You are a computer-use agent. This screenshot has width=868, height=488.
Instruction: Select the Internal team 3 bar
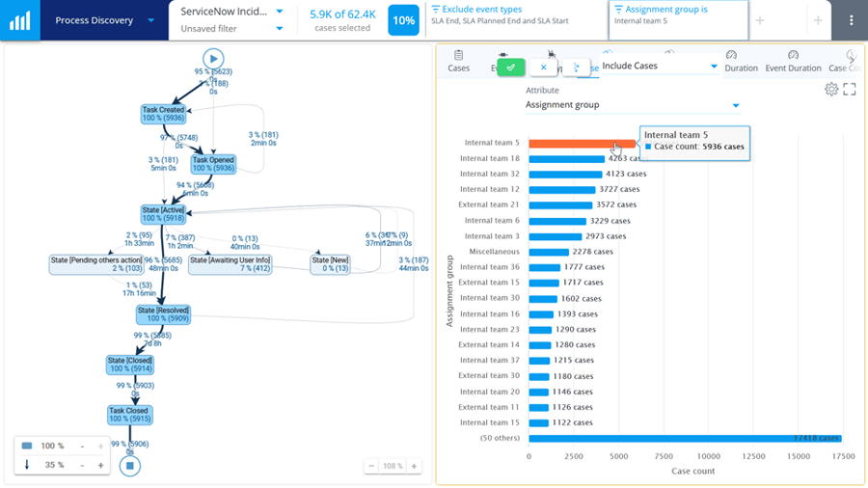click(x=556, y=237)
